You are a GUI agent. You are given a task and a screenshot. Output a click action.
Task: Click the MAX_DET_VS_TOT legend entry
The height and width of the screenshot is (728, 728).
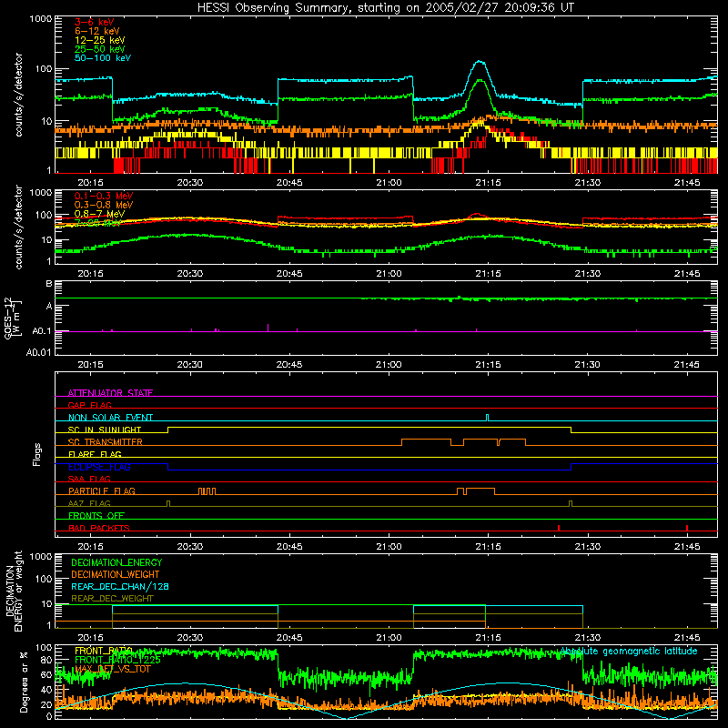(x=113, y=669)
